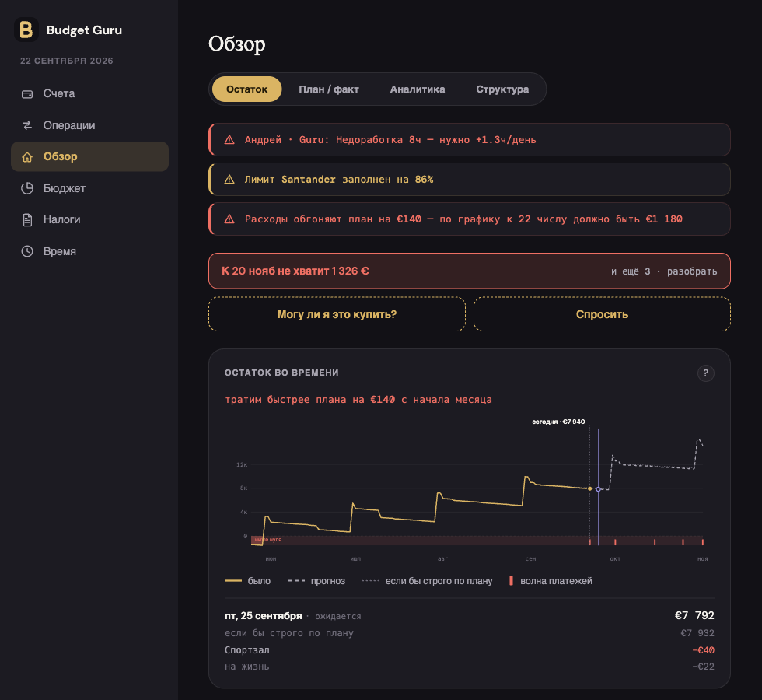Click the −€40 amount
This screenshot has width=762, height=700.
(703, 650)
